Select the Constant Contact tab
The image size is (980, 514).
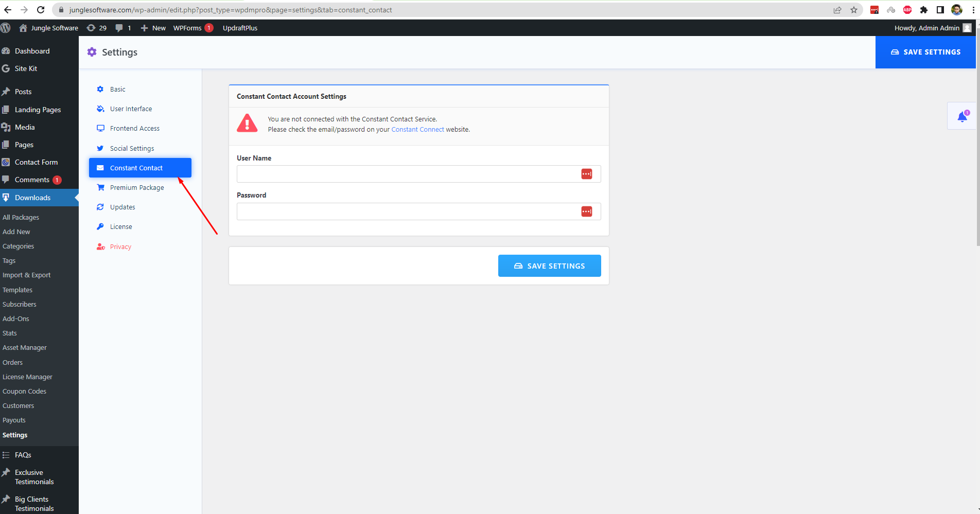(x=140, y=168)
